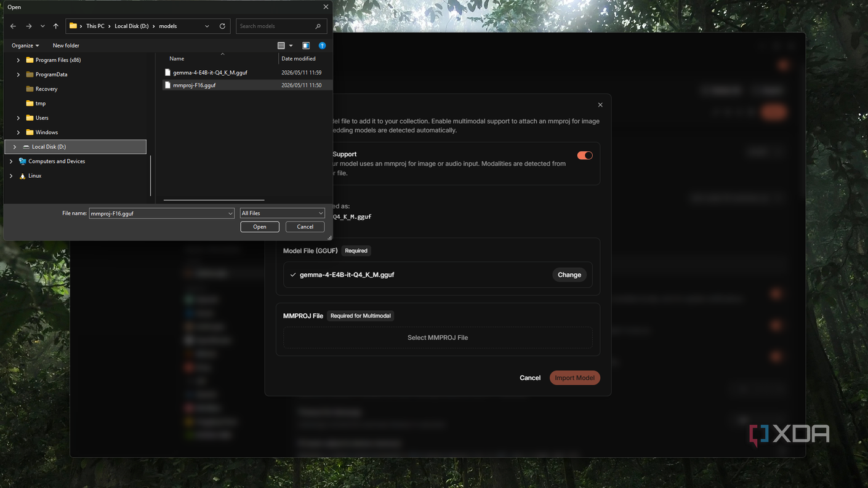Go back using the Open dialog's back arrow
This screenshot has width=868, height=488.
point(13,26)
